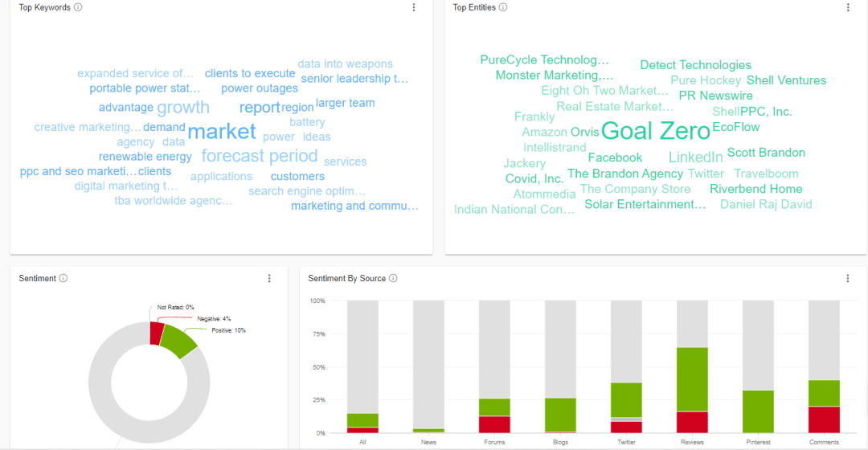The height and width of the screenshot is (450, 868).
Task: Click green segment of Twitter bar
Action: click(626, 399)
